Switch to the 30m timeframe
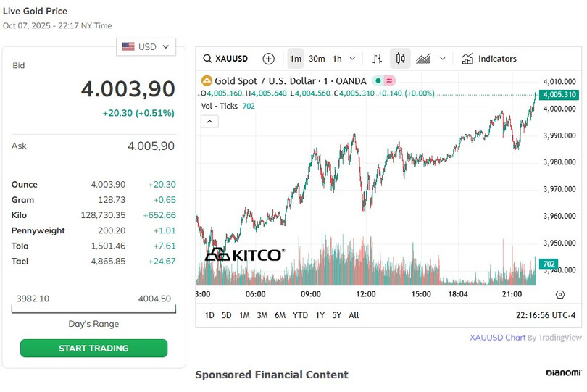The width and height of the screenshot is (587, 392). [x=317, y=59]
